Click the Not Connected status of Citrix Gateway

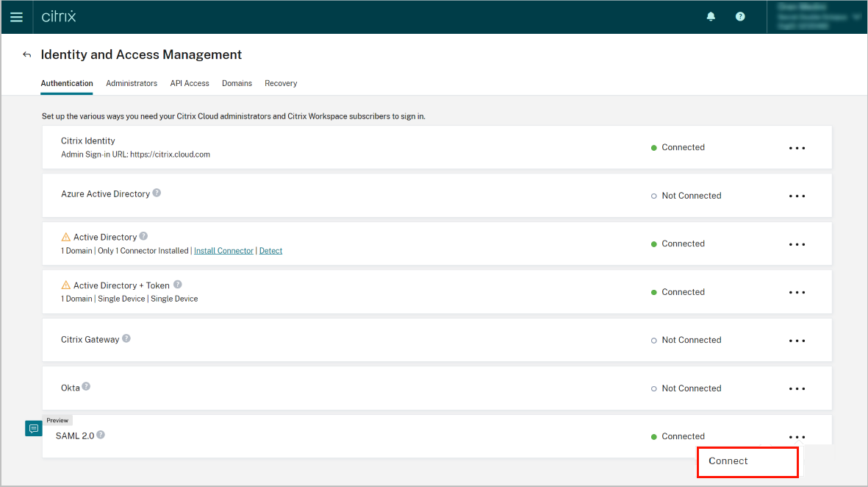(x=686, y=340)
